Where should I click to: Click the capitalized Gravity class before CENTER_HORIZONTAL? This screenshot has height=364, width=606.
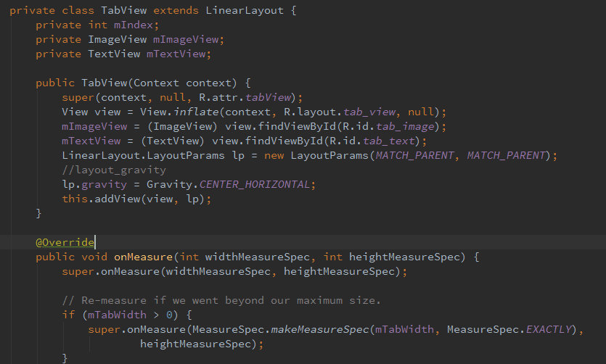169,184
